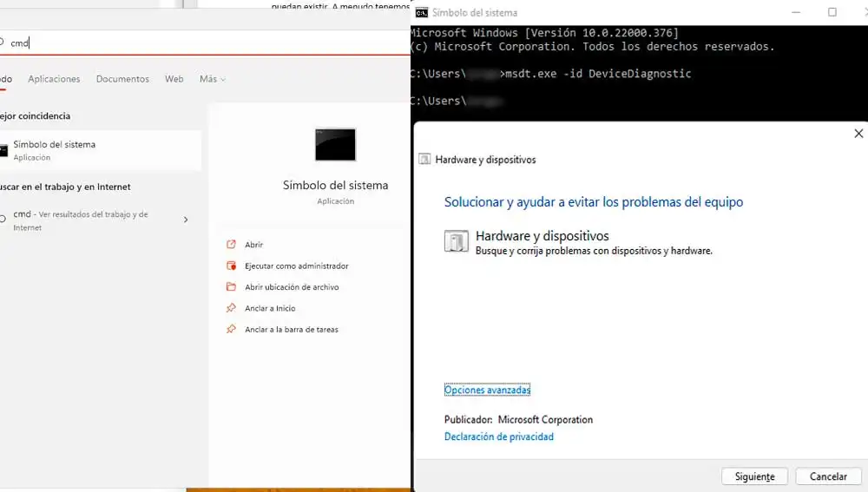The image size is (868, 492).
Task: Switch to the Aplicaciones search tab
Action: click(54, 79)
